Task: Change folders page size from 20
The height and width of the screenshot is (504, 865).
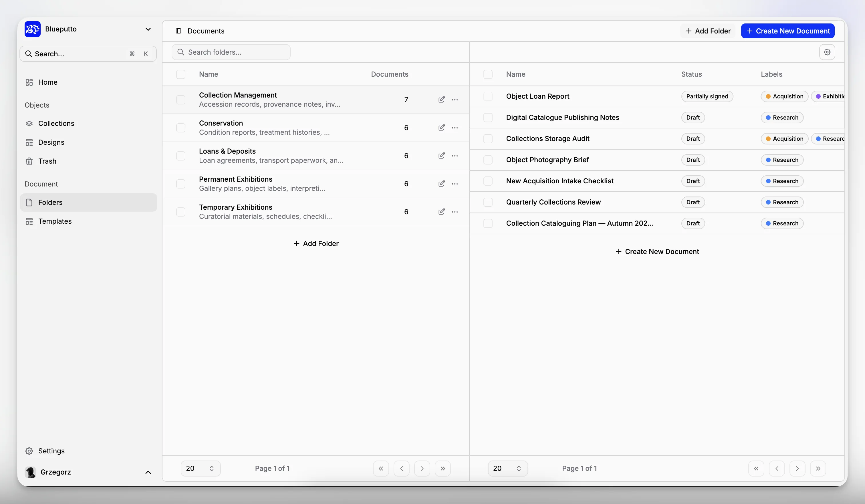Action: coord(201,468)
